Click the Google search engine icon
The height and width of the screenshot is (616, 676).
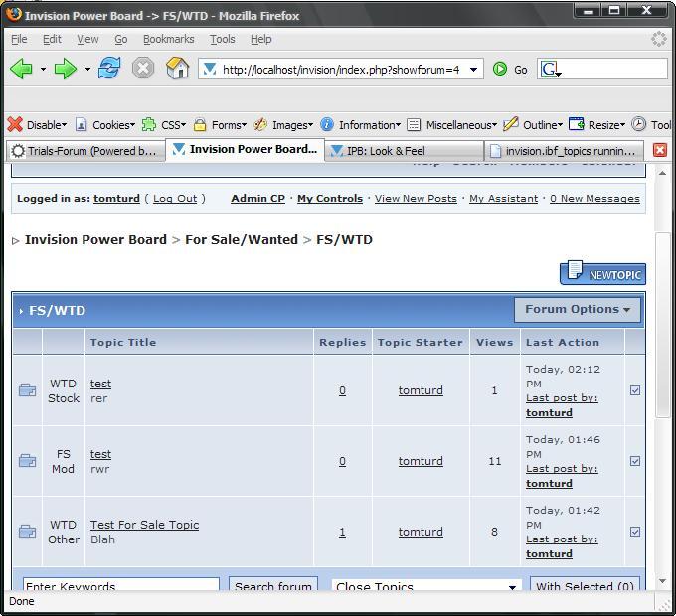coord(550,69)
